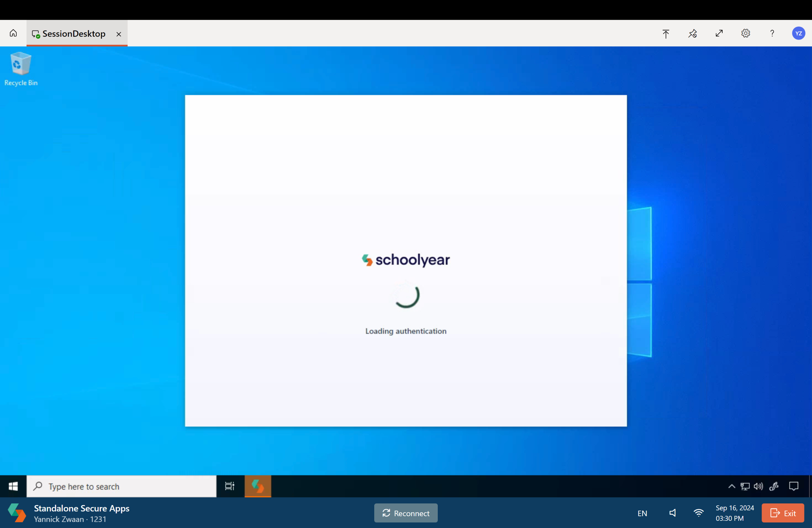812x528 pixels.
Task: Close the SessionDesktop tab
Action: pyautogui.click(x=119, y=34)
